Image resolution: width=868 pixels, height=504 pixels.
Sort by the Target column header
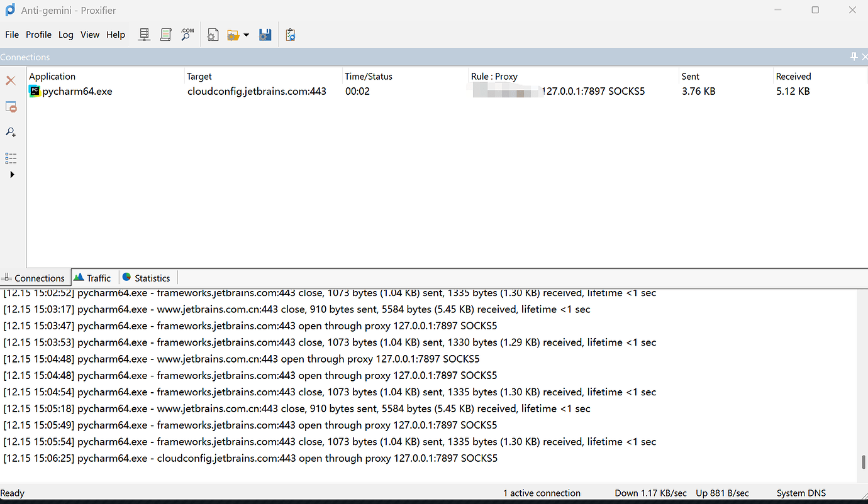264,77
